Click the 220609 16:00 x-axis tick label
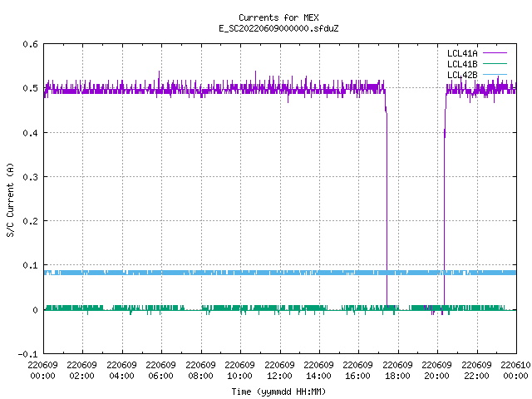532x399 pixels. coord(358,370)
